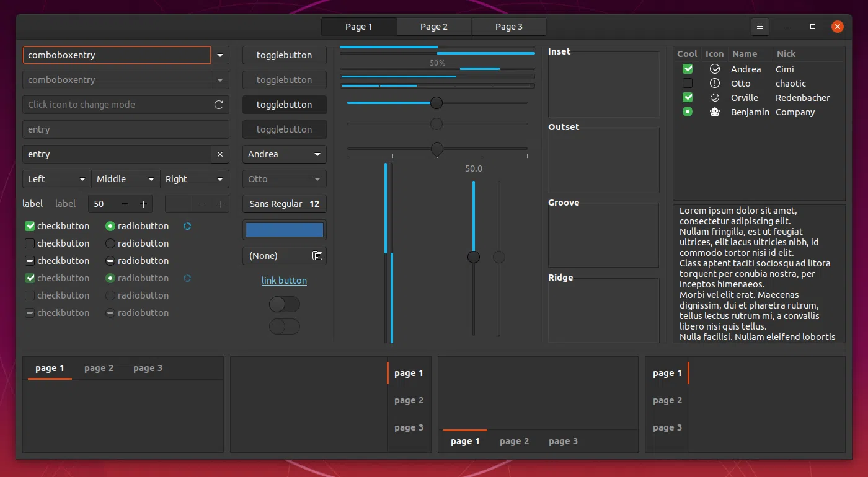Select page 3 tab in bottom-left notebook
The height and width of the screenshot is (477, 868).
(148, 369)
